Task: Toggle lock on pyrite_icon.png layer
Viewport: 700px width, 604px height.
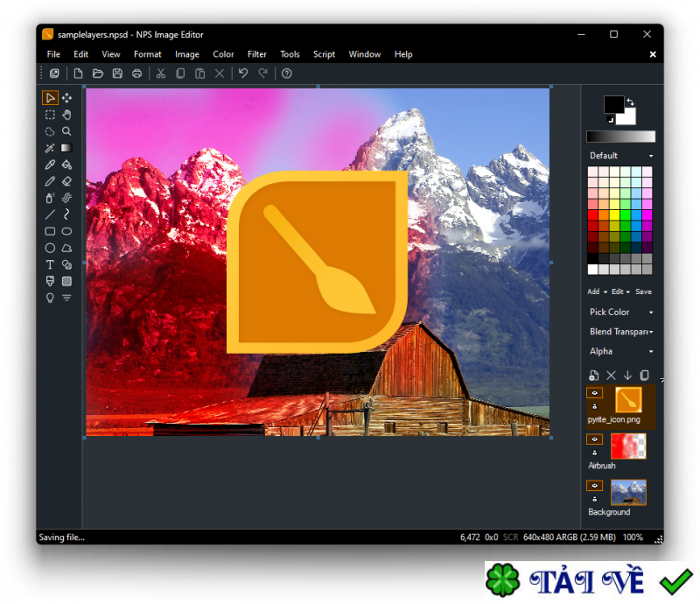Action: (x=595, y=406)
